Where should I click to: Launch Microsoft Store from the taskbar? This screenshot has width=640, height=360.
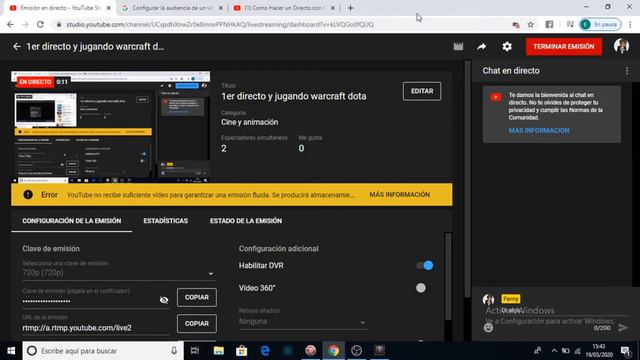(x=242, y=351)
